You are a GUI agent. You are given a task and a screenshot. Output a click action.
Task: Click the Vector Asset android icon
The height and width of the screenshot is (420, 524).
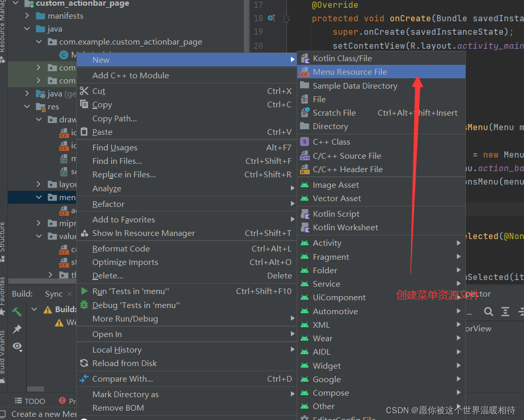click(x=305, y=198)
